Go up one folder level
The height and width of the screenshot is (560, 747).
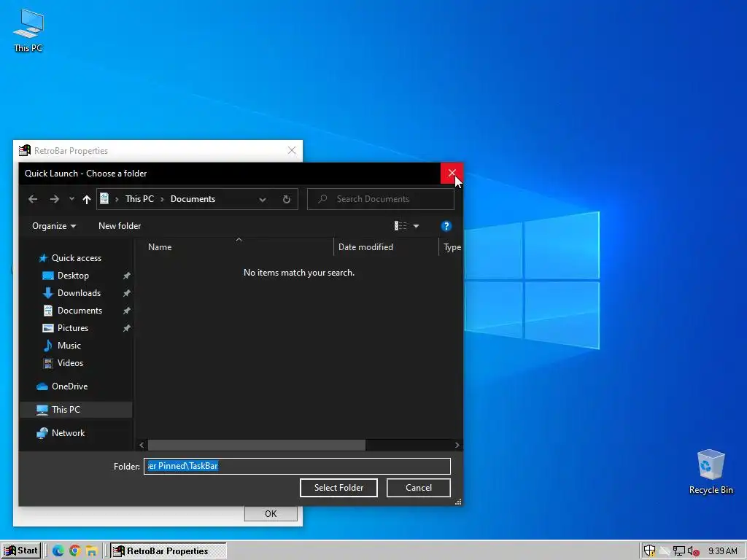(x=86, y=199)
